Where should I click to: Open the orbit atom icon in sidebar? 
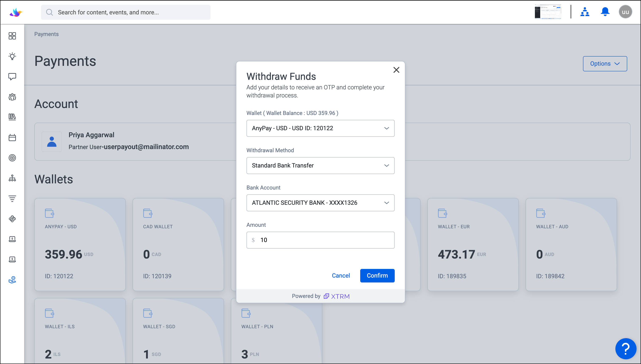(x=12, y=219)
